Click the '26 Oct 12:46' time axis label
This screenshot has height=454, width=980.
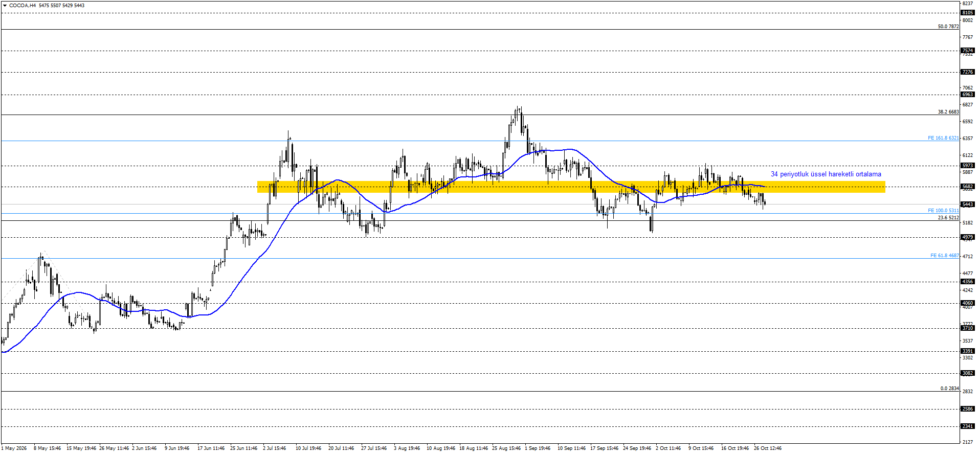click(x=768, y=448)
